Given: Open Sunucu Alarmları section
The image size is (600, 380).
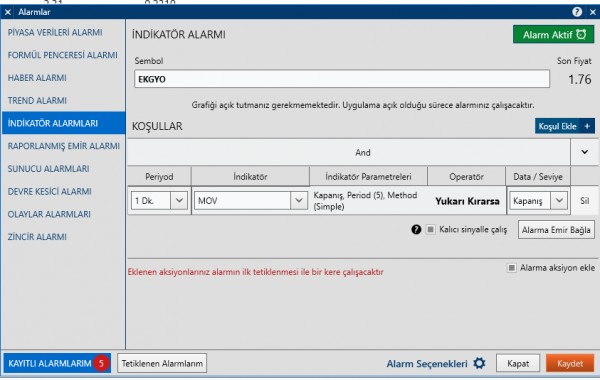Looking at the screenshot, I should click(x=48, y=168).
